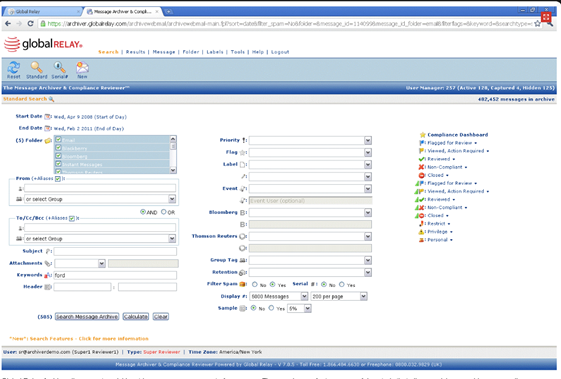Click the Calculate button
Viewport: 561px width, 379px height.
coord(136,317)
